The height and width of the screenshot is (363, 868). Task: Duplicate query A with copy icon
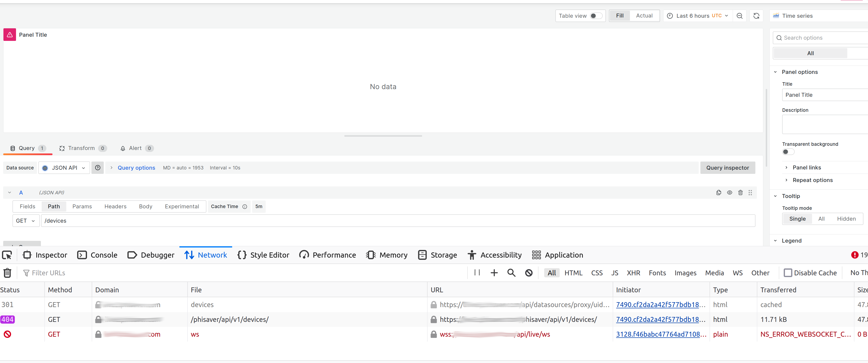click(718, 193)
